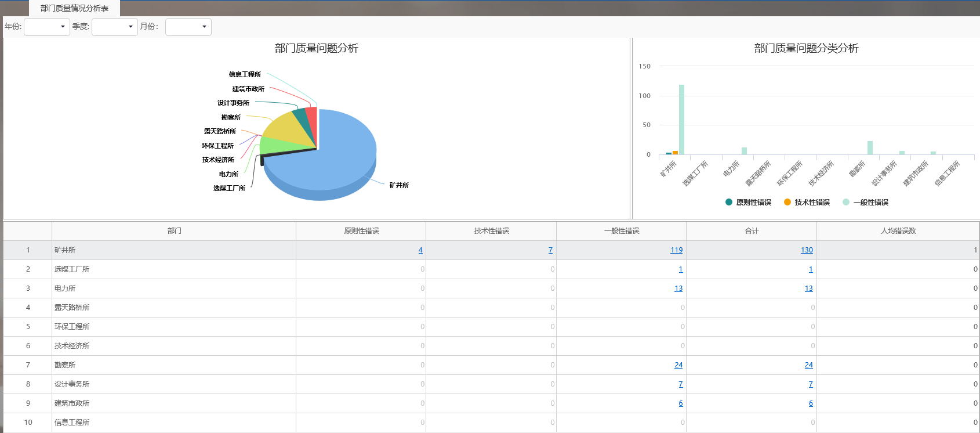
Task: Open the 年份 year dropdown
Action: pos(47,27)
